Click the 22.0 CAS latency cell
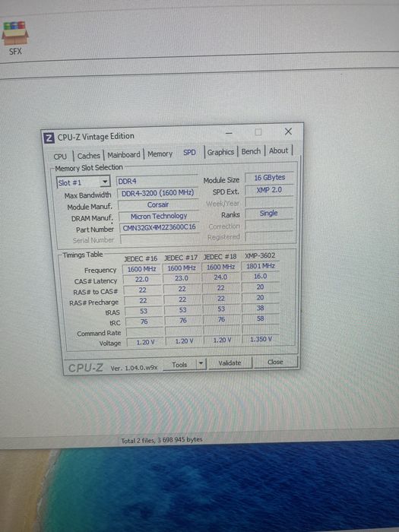 tap(142, 279)
